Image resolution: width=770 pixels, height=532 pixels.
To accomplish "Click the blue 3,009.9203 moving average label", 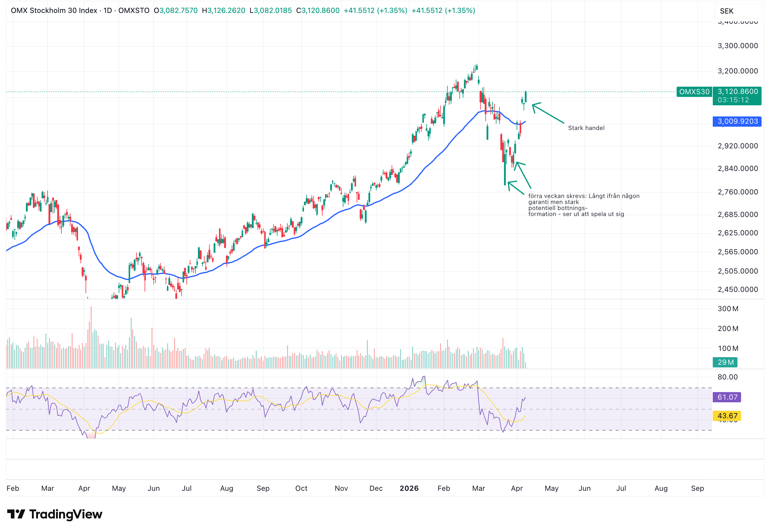I will tap(737, 121).
